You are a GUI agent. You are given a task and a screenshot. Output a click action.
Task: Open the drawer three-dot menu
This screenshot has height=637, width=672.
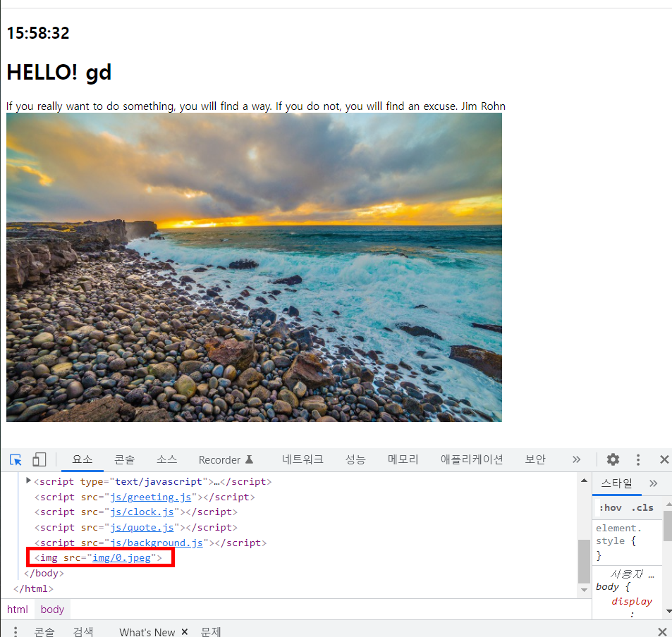pos(15,631)
